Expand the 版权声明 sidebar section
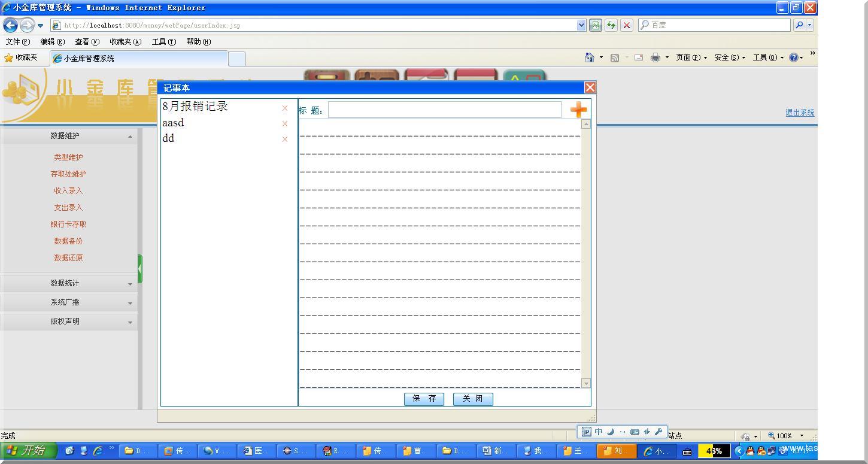 tap(130, 322)
